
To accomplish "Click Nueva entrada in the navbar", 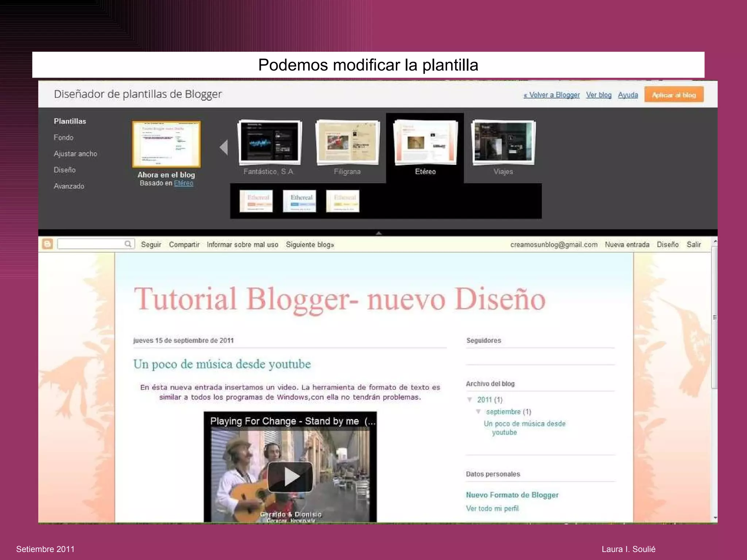I will point(627,245).
